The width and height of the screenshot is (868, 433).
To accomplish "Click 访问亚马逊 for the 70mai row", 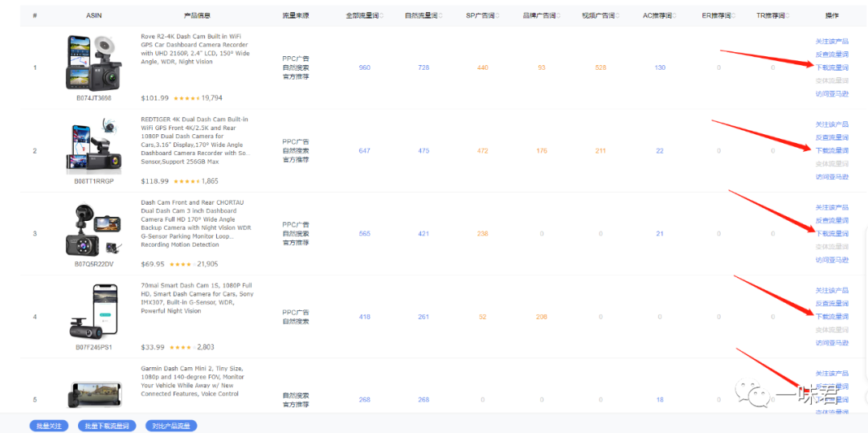I will (x=832, y=343).
